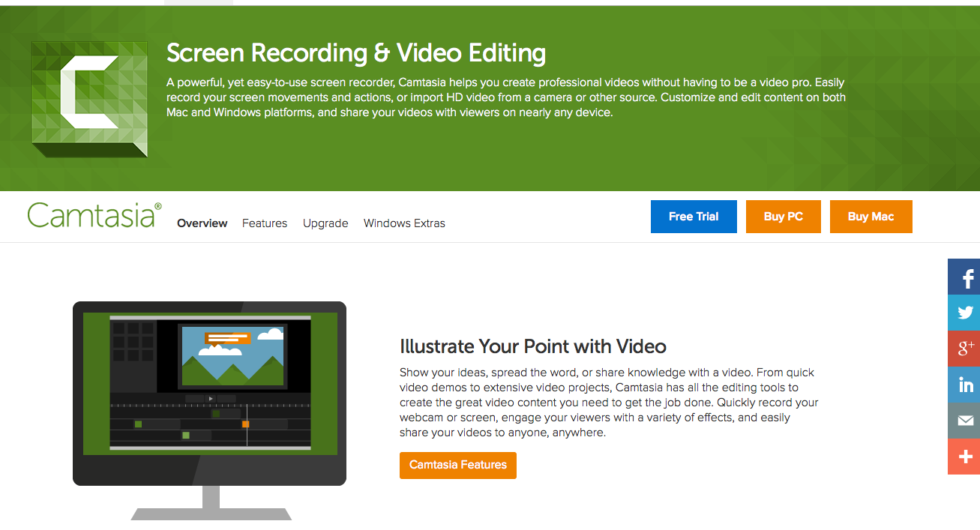This screenshot has width=980, height=530.
Task: Select the "Screen Recording & Video Editing" heading
Action: pos(356,53)
